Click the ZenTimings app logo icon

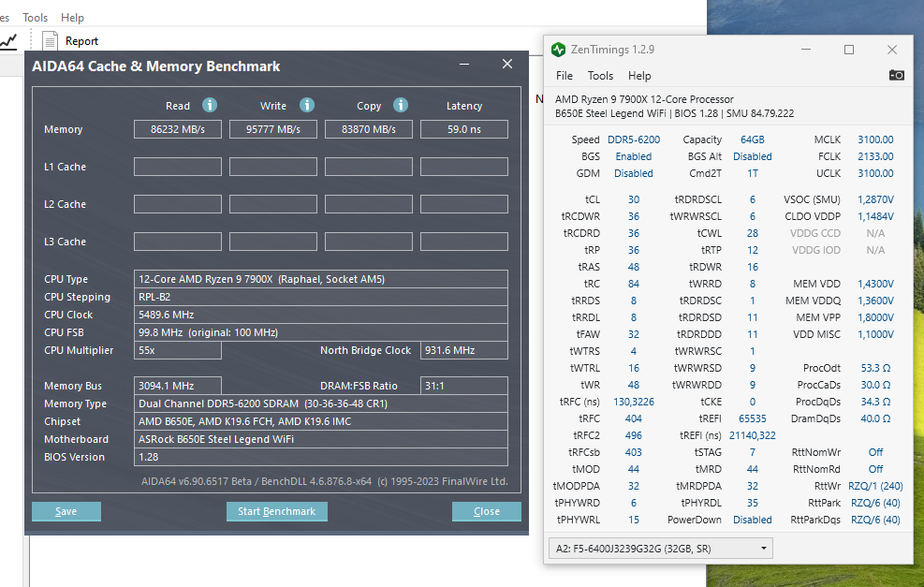point(558,50)
